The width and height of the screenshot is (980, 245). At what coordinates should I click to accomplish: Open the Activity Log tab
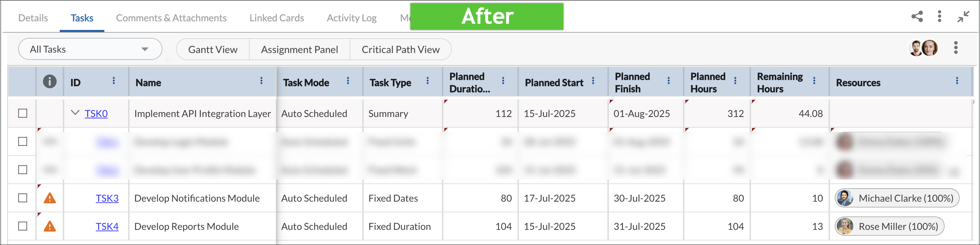352,18
